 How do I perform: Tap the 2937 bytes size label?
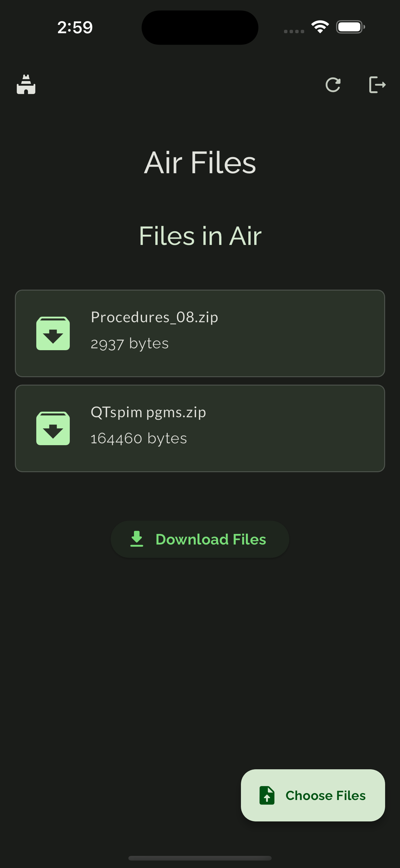click(129, 343)
